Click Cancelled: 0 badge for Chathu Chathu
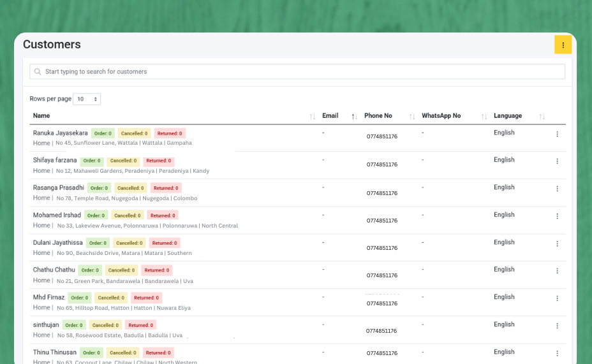Screen dimensions: 592x364 (x=121, y=270)
